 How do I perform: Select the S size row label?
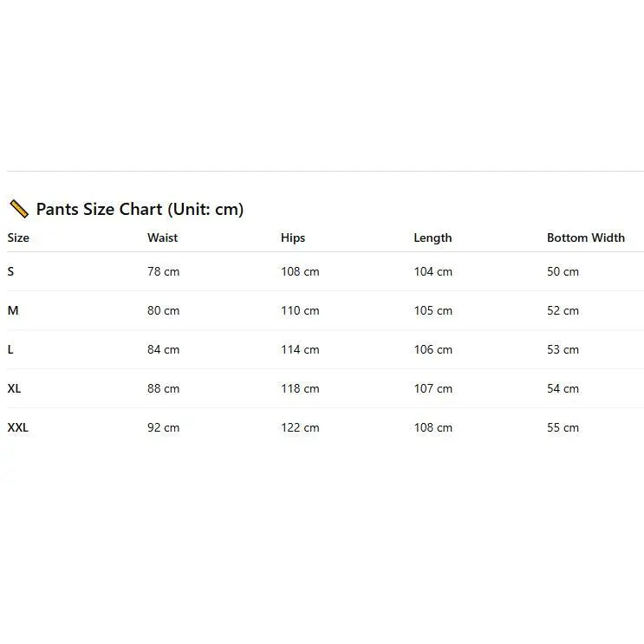click(11, 271)
